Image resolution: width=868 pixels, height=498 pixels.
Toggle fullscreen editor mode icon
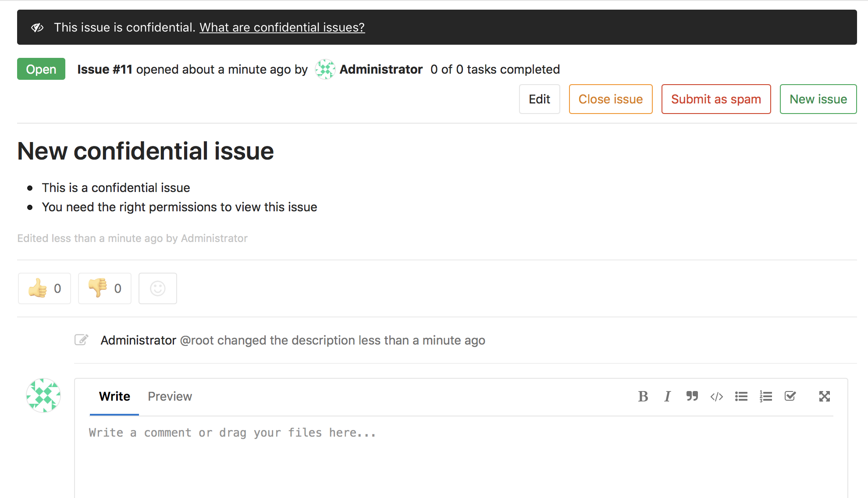click(x=824, y=396)
